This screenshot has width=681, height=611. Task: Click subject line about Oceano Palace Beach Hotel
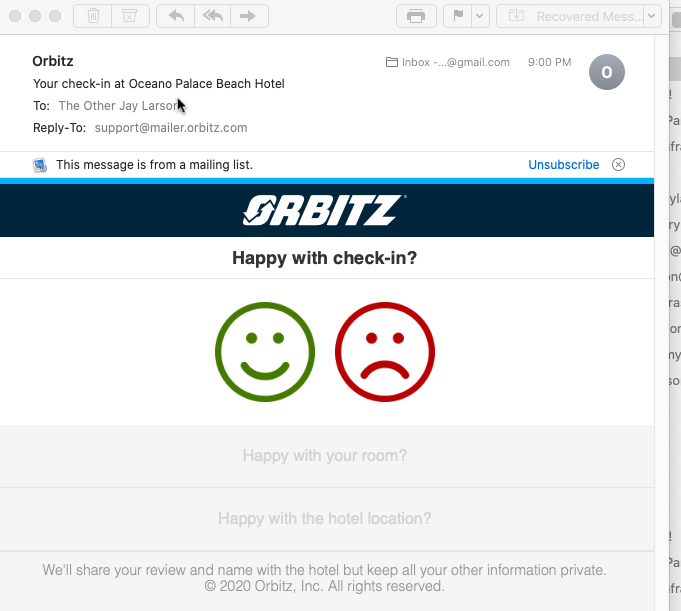[x=159, y=83]
